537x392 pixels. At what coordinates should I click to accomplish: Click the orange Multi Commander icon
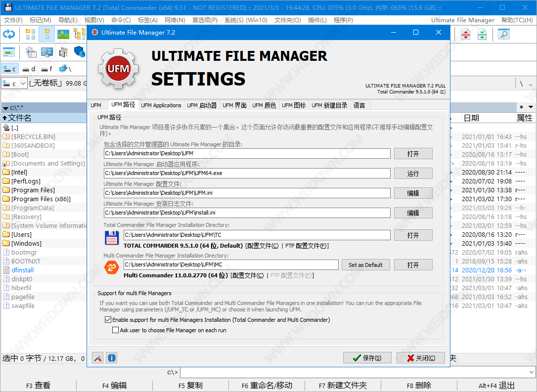112,267
